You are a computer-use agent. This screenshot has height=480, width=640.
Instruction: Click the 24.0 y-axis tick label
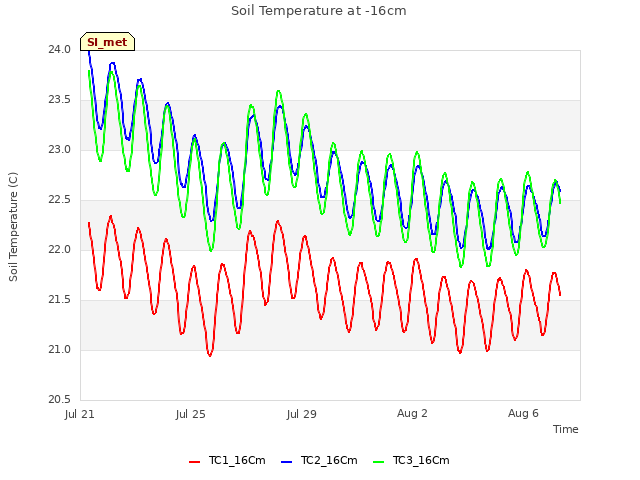(60, 50)
